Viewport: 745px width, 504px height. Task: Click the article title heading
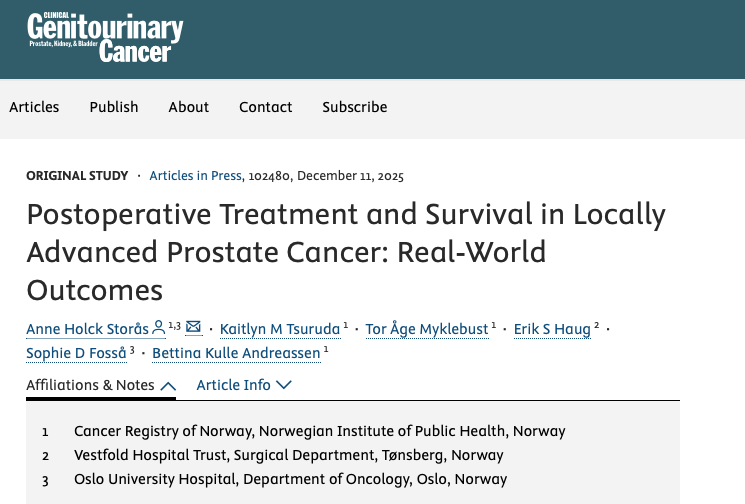345,252
